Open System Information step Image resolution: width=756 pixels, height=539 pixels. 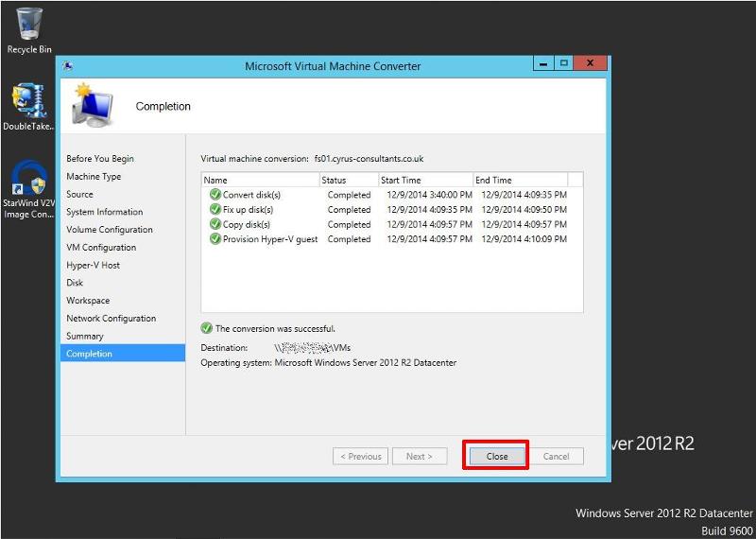point(105,212)
